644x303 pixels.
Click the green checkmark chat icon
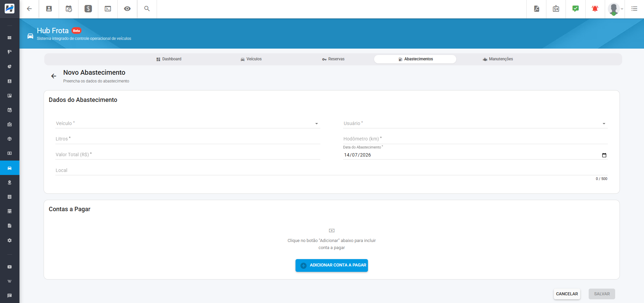[576, 9]
